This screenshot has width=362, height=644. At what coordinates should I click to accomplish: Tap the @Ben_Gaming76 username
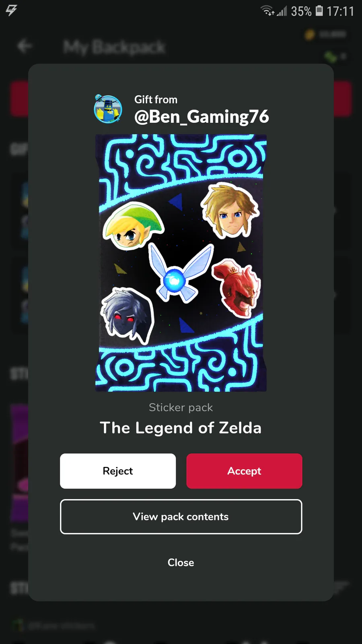pyautogui.click(x=202, y=117)
